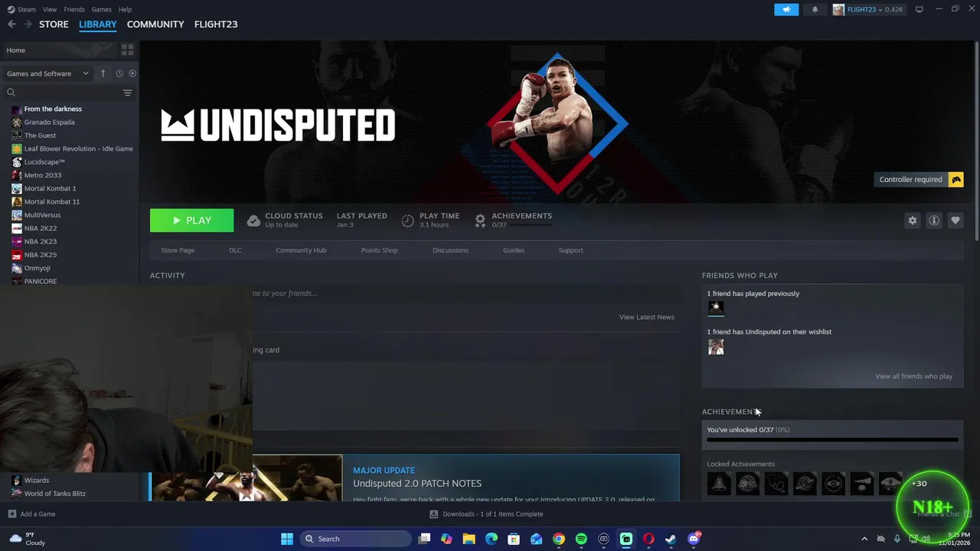Open Windows Start button

pyautogui.click(x=287, y=539)
